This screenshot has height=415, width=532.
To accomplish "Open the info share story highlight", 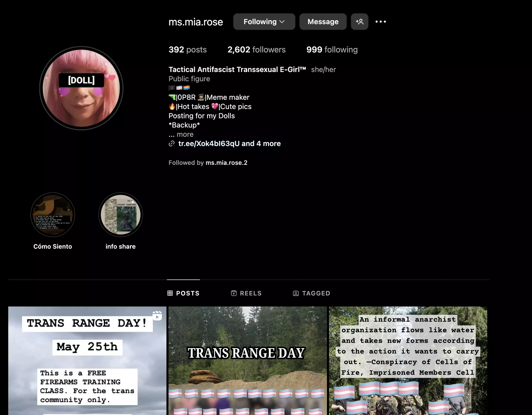I will (x=121, y=215).
